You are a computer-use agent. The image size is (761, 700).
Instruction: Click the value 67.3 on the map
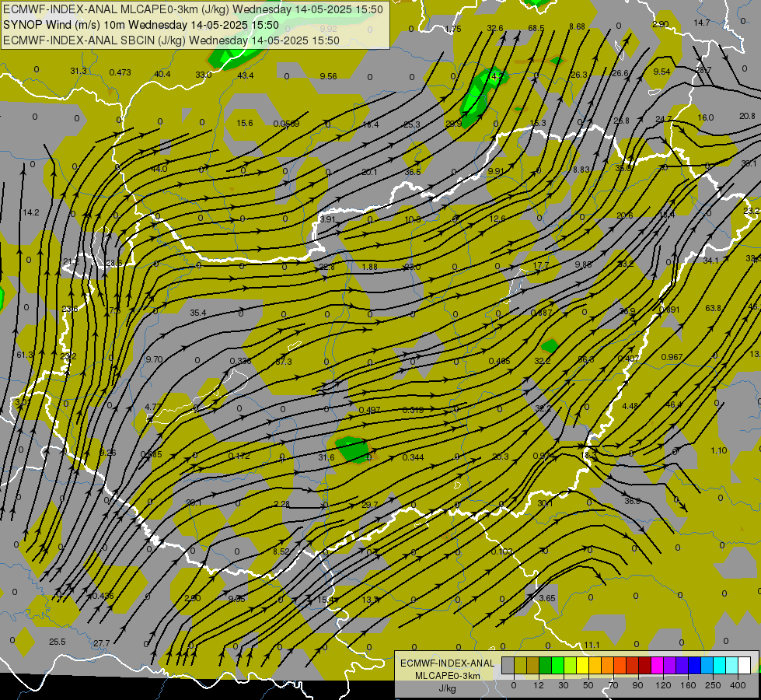[x=284, y=362]
